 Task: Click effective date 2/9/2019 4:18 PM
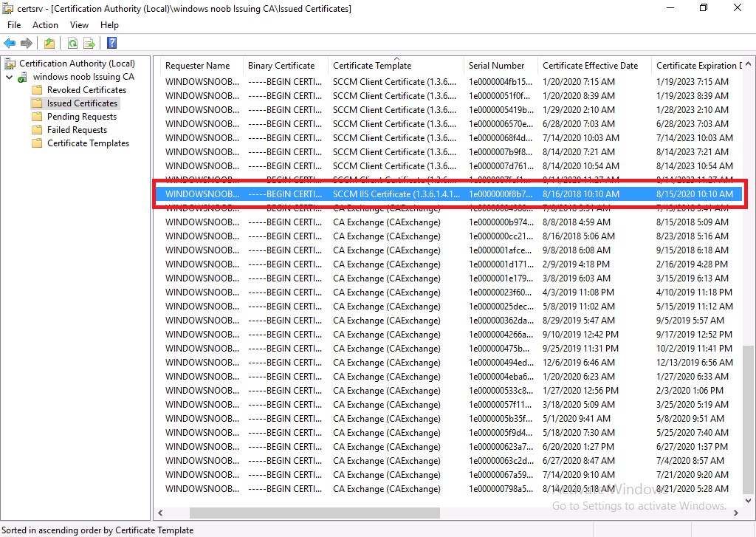pos(576,264)
